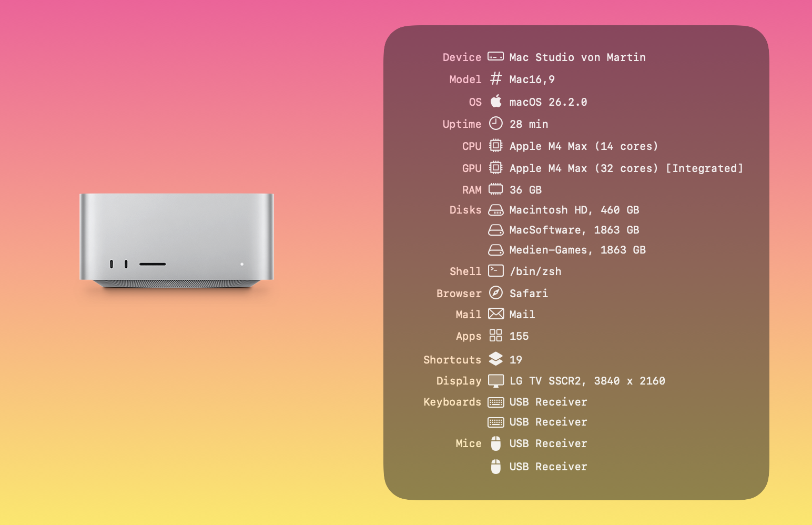Click the Macintosh HD disk icon
The height and width of the screenshot is (525, 812).
(496, 210)
